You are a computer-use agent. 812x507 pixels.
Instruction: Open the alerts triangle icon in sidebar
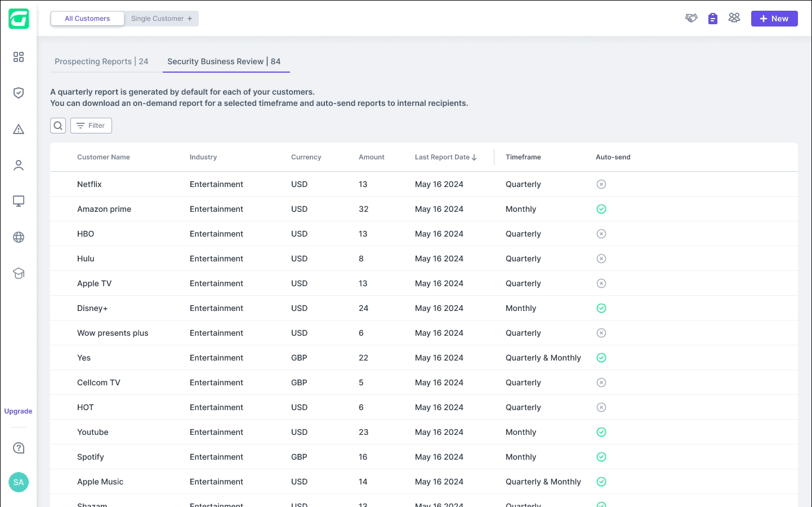pyautogui.click(x=19, y=129)
